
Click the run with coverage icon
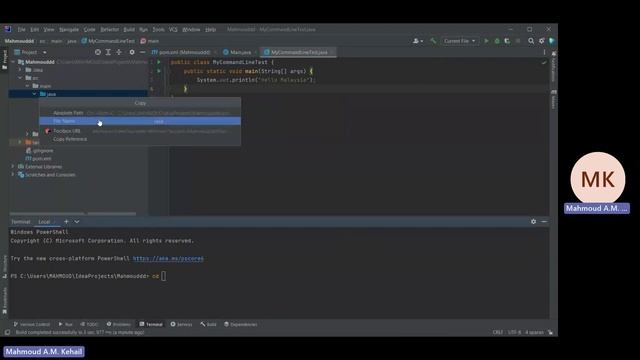pos(507,41)
